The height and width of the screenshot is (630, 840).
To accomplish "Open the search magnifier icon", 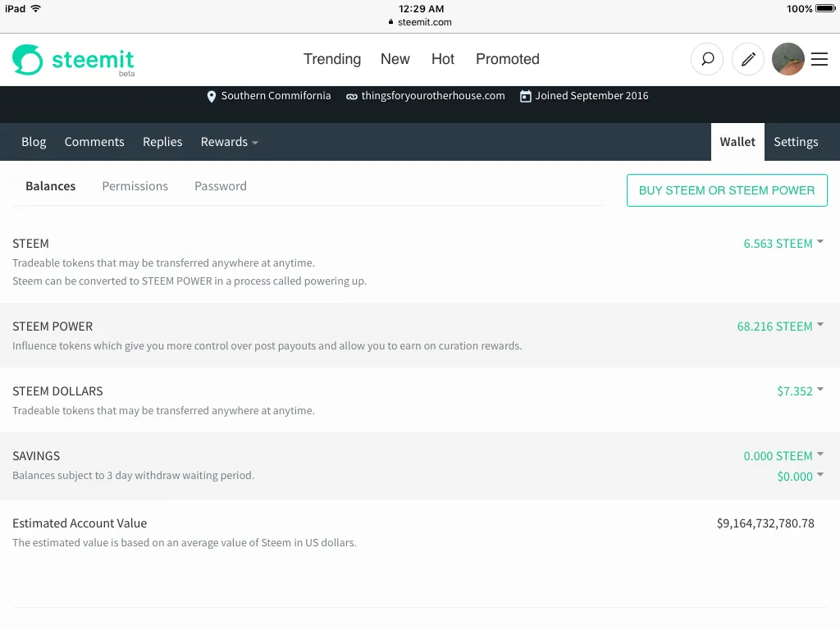I will point(707,59).
